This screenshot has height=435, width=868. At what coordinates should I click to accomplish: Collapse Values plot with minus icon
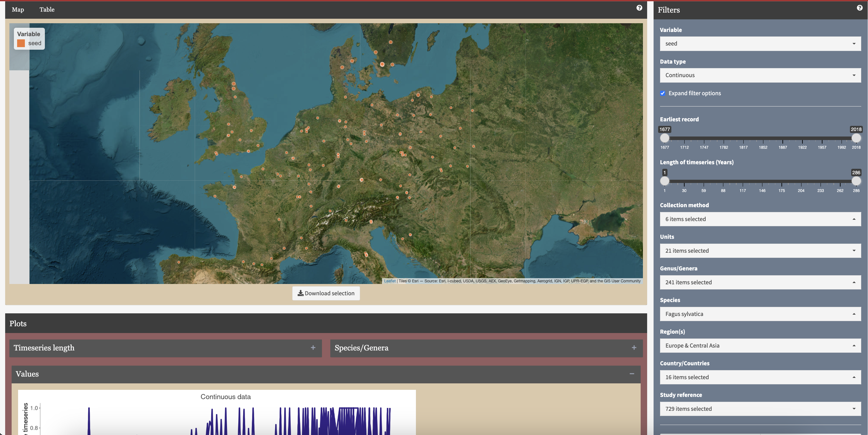[631, 374]
